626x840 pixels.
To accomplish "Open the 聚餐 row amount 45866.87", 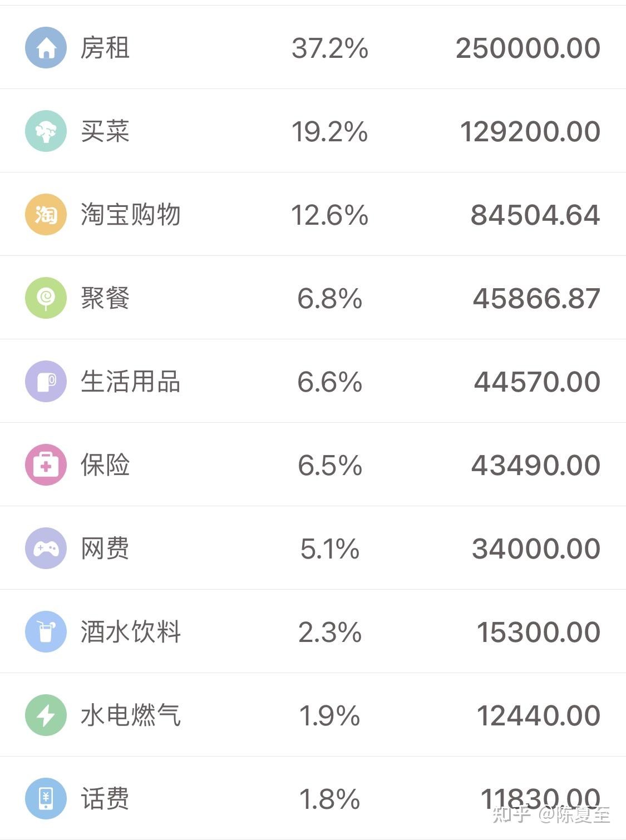I will 536,299.
